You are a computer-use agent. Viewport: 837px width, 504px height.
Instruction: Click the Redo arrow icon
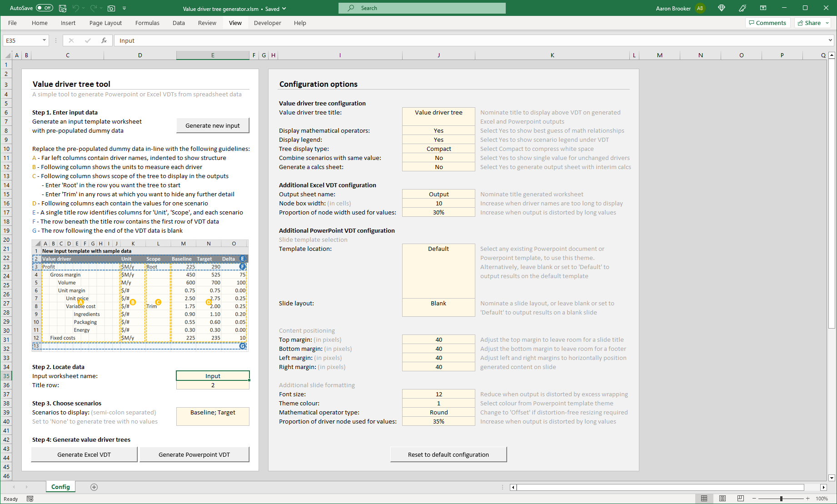pos(93,8)
